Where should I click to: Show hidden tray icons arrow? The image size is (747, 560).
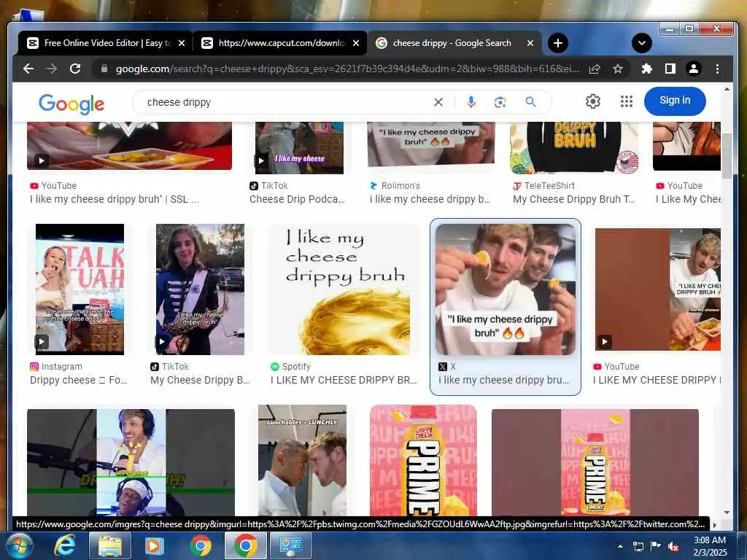[620, 546]
